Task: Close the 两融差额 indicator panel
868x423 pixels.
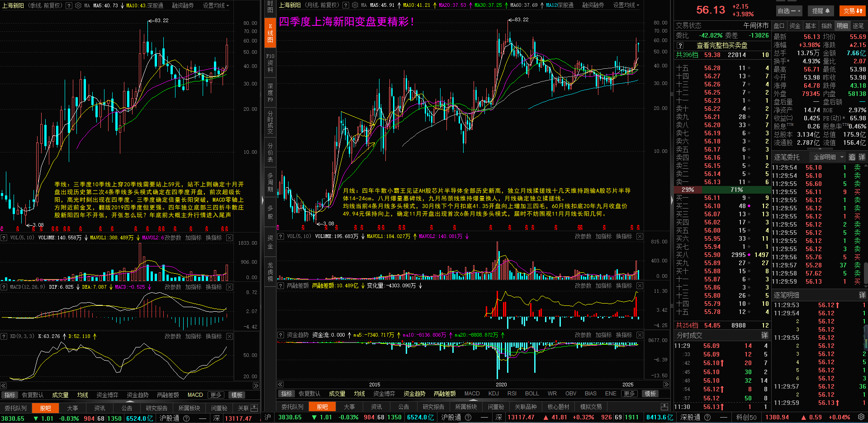Action: 640,285
